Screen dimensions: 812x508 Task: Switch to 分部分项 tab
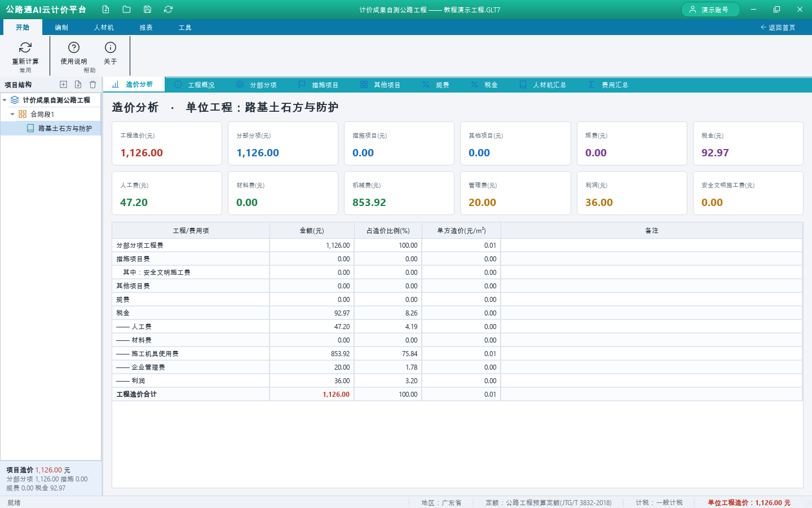coord(257,85)
